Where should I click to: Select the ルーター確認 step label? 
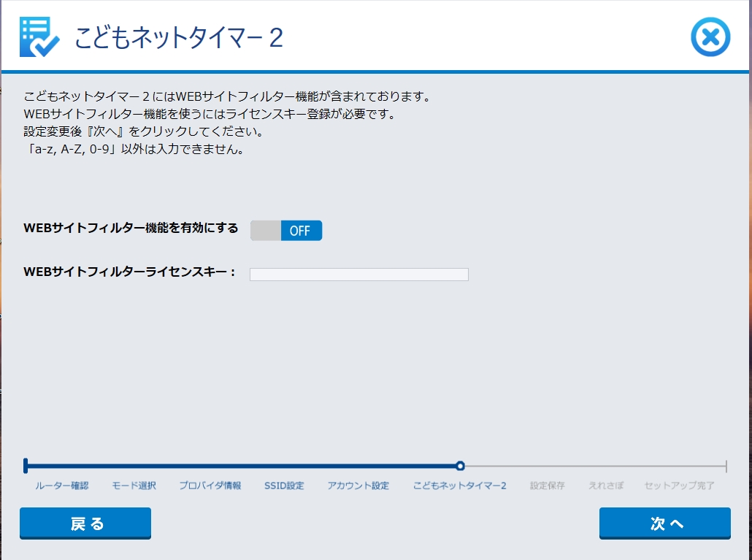click(61, 486)
